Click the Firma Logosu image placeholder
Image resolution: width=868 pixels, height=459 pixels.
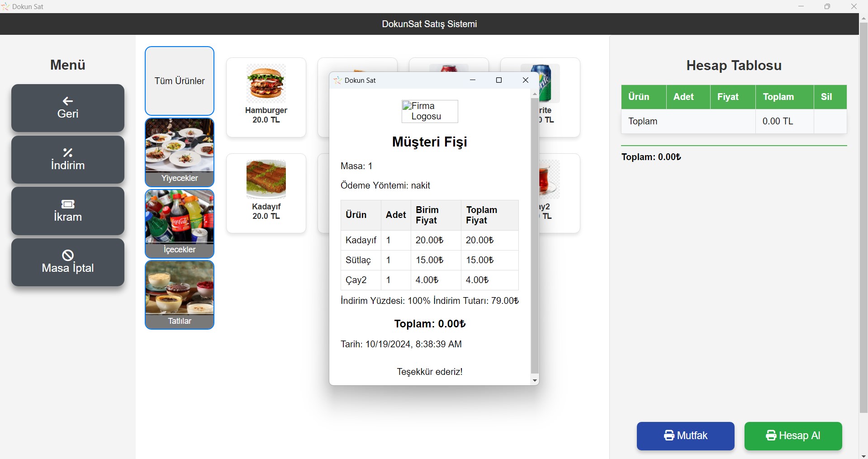click(430, 111)
